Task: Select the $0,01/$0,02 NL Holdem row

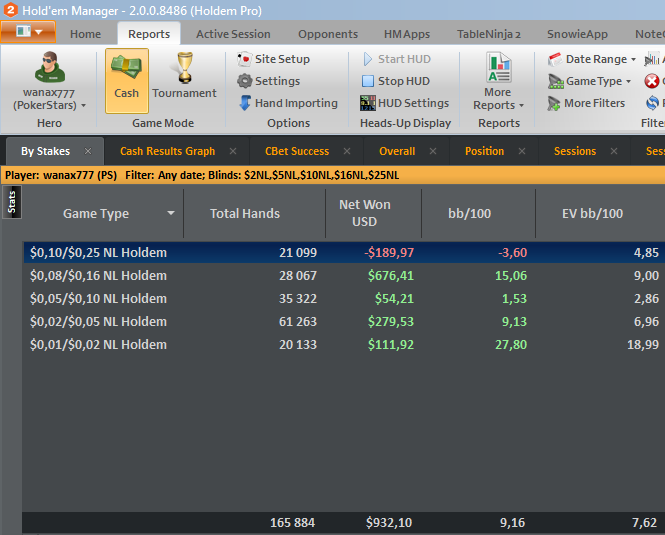Action: [344, 344]
